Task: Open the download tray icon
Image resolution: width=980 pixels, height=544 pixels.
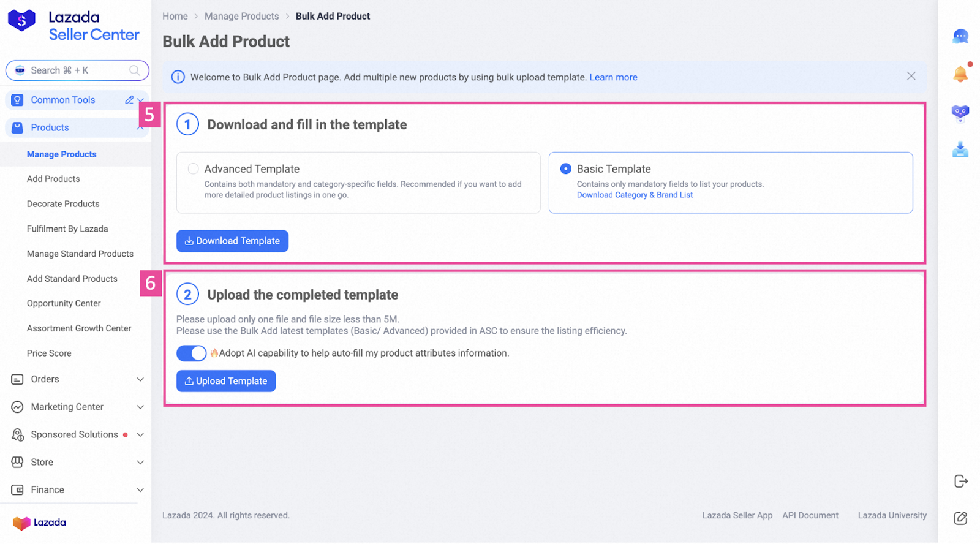Action: pyautogui.click(x=960, y=149)
